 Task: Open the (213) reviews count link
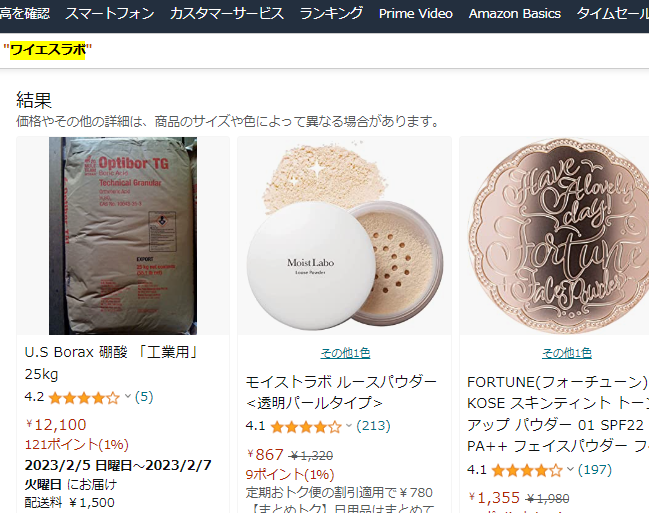[373, 426]
